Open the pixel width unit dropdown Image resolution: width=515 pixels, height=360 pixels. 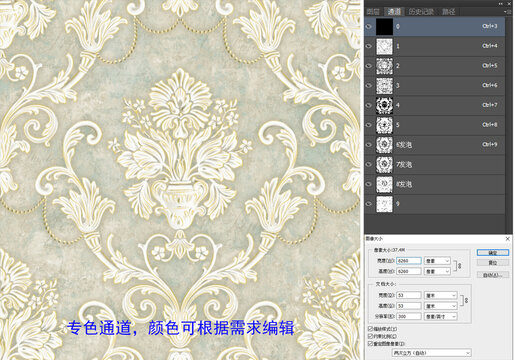click(x=437, y=261)
